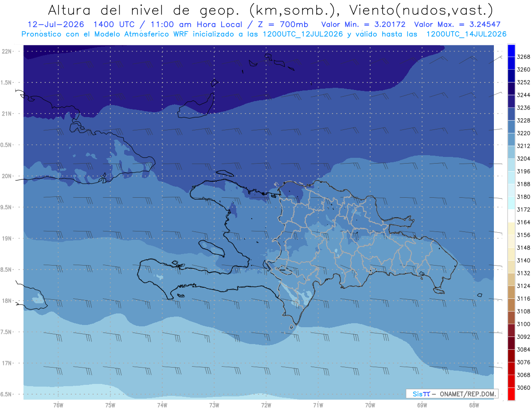
Task: Click the '3268' color scale value
Action: (x=524, y=57)
